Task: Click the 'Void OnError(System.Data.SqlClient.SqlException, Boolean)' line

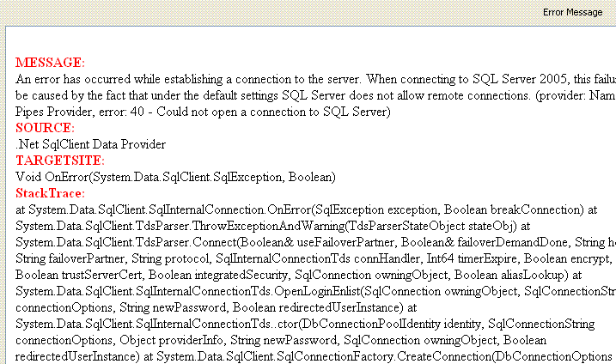Action: (x=175, y=177)
